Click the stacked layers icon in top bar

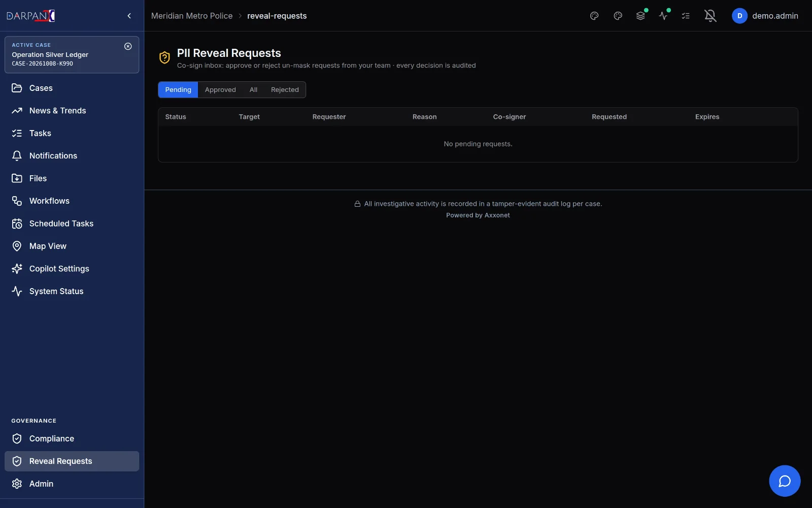tap(641, 16)
